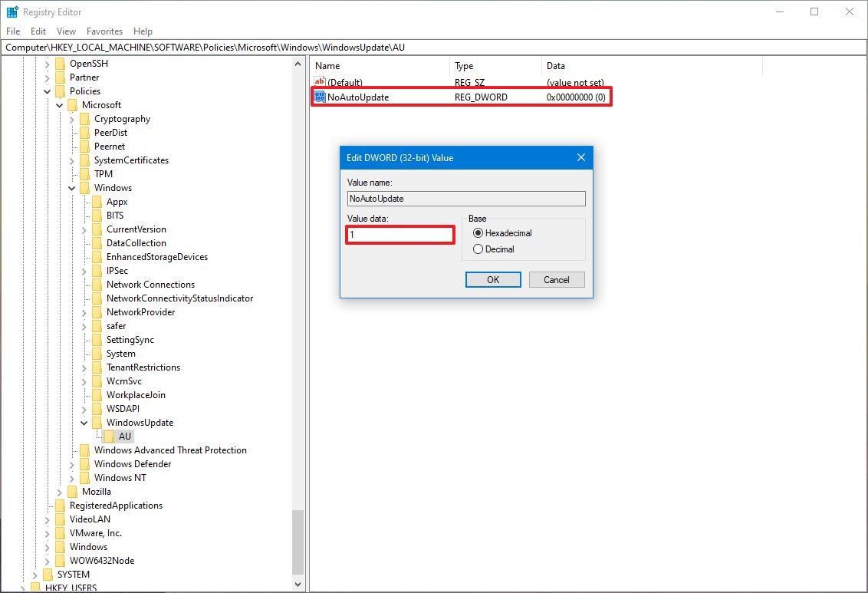Open the View menu
The image size is (868, 593).
click(x=66, y=31)
